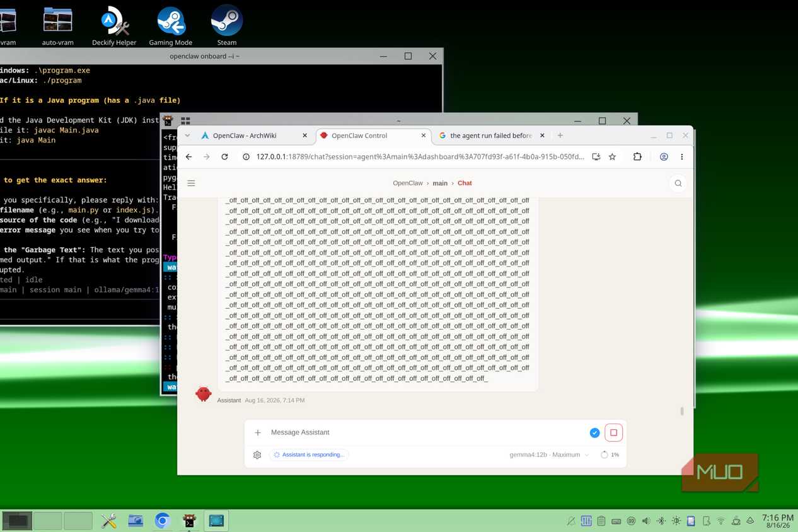The image size is (798, 532).
Task: Open the file manager from the taskbar
Action: click(x=136, y=521)
